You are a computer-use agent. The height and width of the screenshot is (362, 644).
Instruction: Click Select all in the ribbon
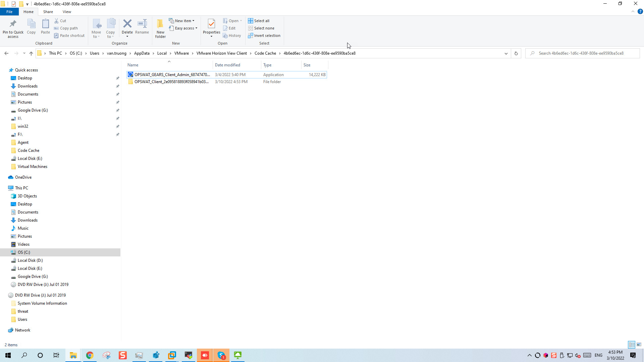coord(259,21)
